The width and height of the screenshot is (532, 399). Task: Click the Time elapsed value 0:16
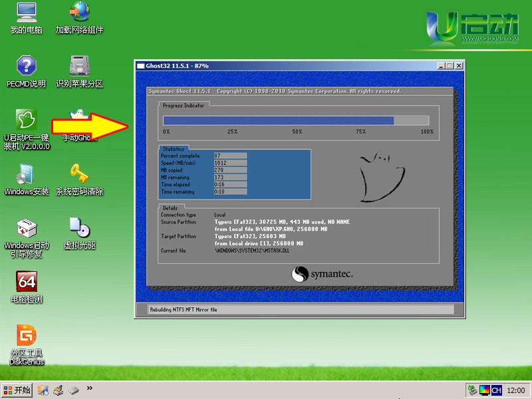(x=230, y=185)
